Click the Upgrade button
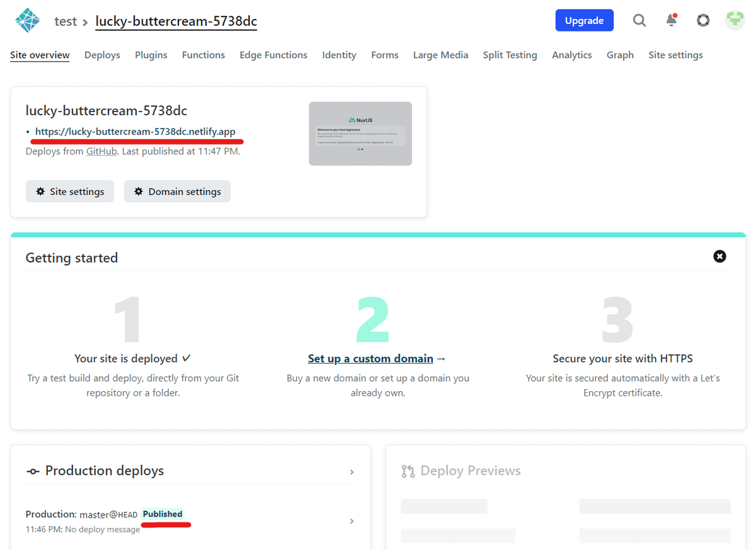Image resolution: width=756 pixels, height=550 pixels. (584, 20)
